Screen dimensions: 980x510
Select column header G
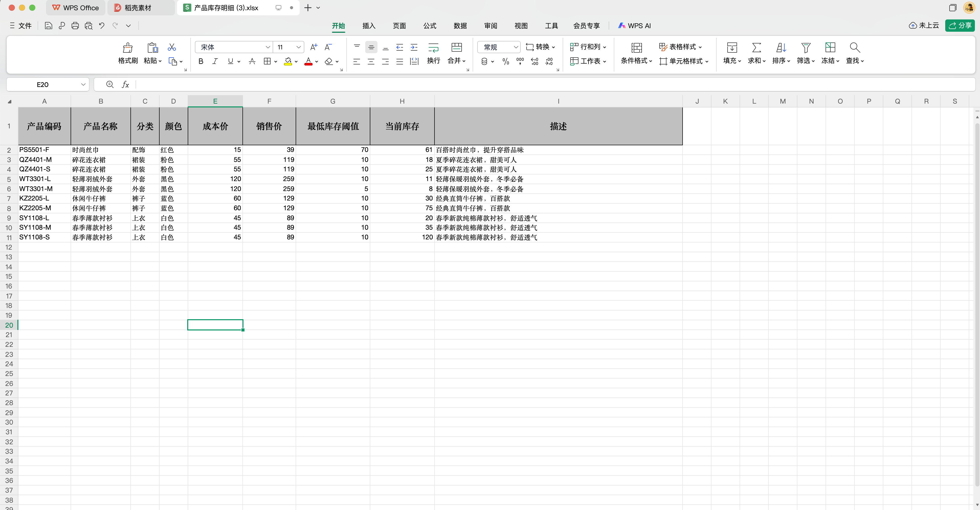332,101
